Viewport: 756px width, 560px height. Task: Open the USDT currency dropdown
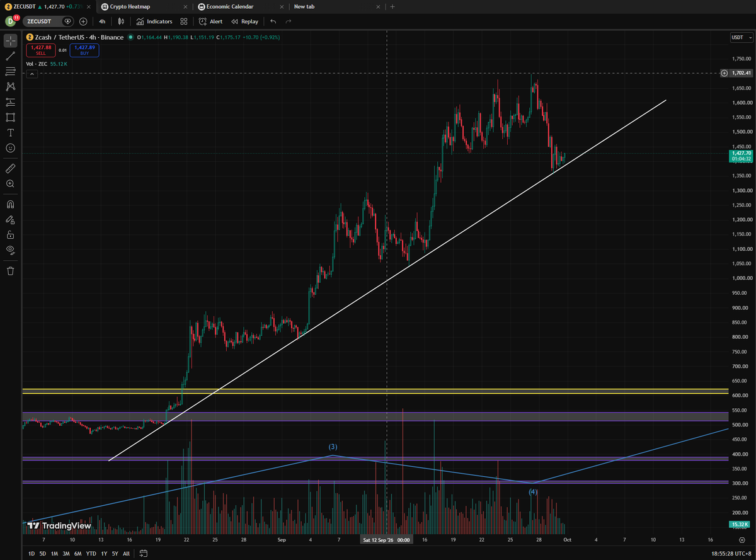click(741, 38)
